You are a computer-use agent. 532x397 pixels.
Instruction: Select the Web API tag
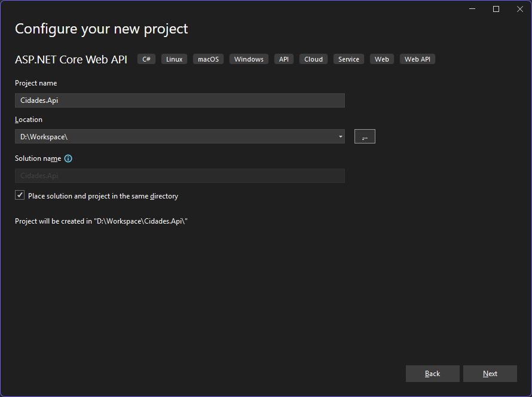pyautogui.click(x=417, y=59)
